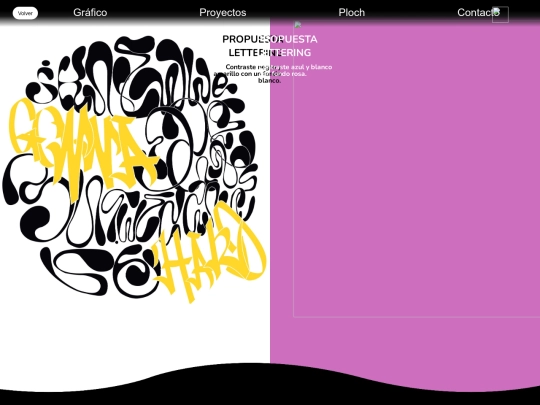Select the 'amarillo con un fondo blanco' description
The image size is (540, 405).
(x=247, y=74)
